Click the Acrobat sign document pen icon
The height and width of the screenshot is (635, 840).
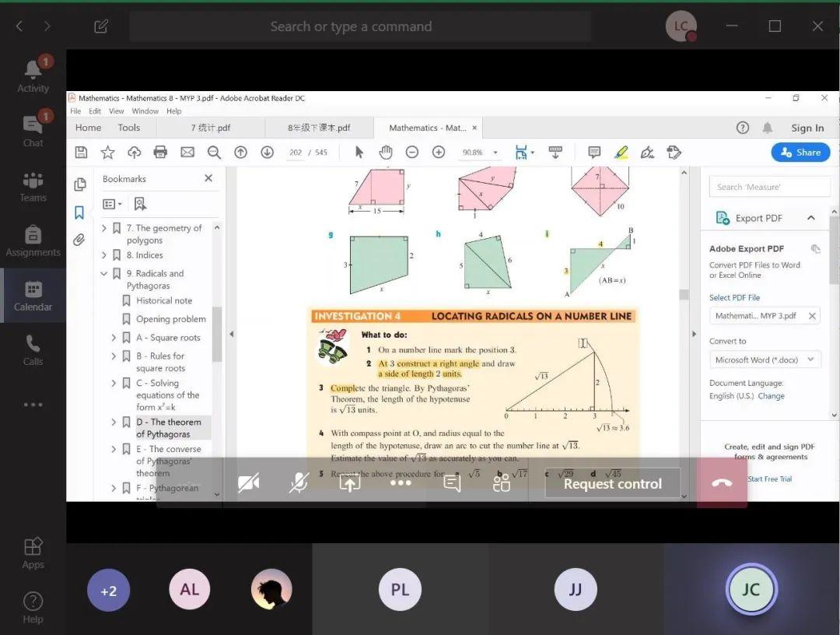[647, 153]
